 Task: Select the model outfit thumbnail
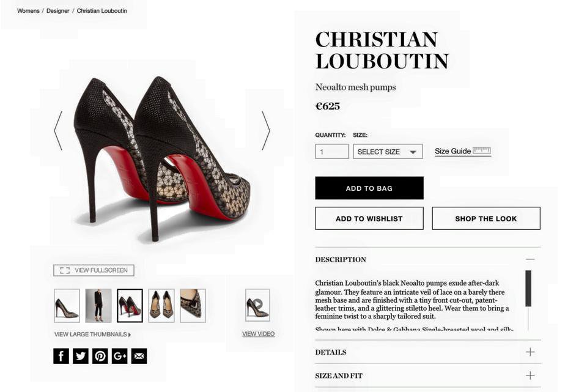tap(98, 305)
